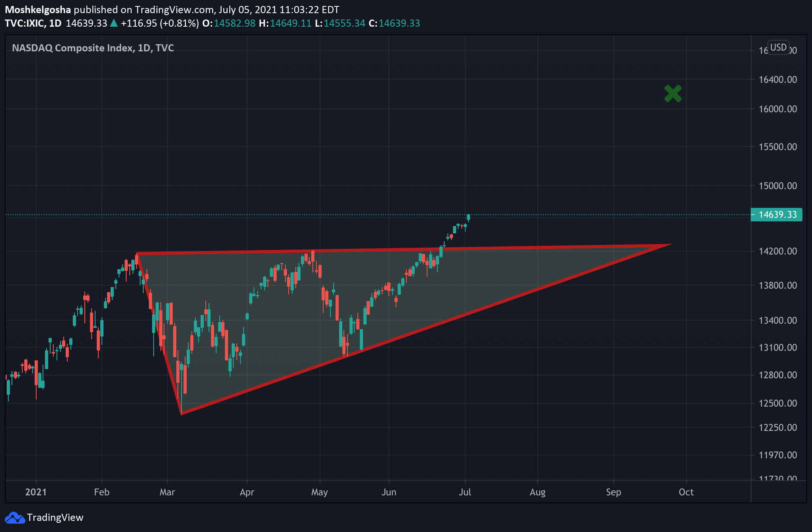Click the 15000.00 price axis label
The width and height of the screenshot is (812, 532).
[778, 186]
